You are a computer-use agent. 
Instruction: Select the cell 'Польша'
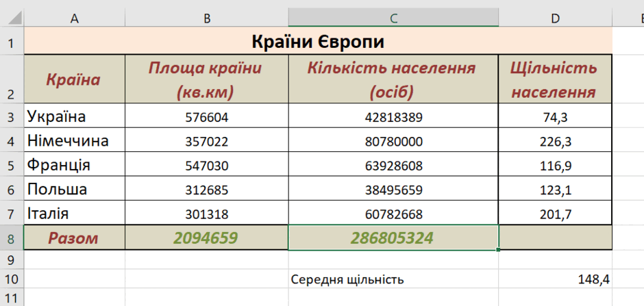(75, 190)
